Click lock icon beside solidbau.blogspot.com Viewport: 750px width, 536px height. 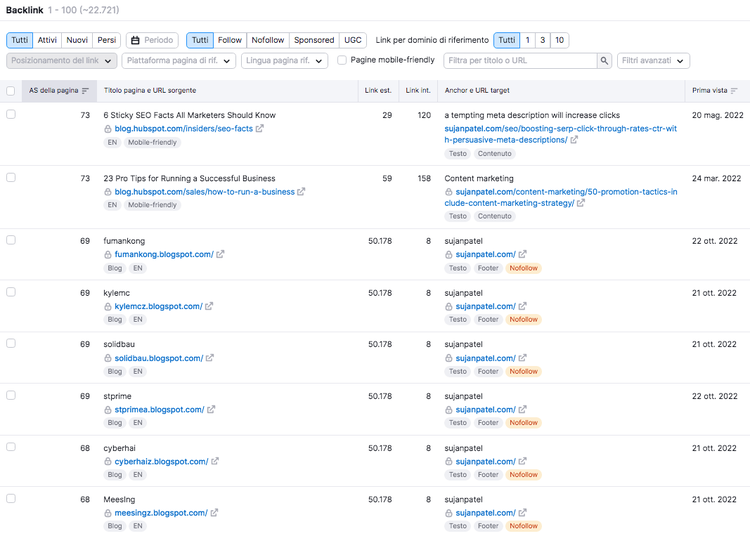tap(108, 358)
